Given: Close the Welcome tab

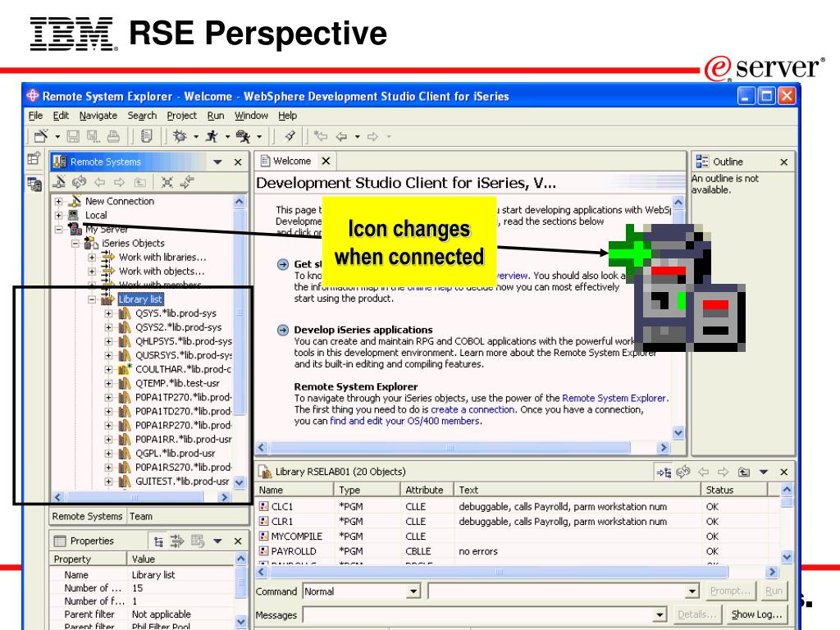Looking at the screenshot, I should pos(326,162).
